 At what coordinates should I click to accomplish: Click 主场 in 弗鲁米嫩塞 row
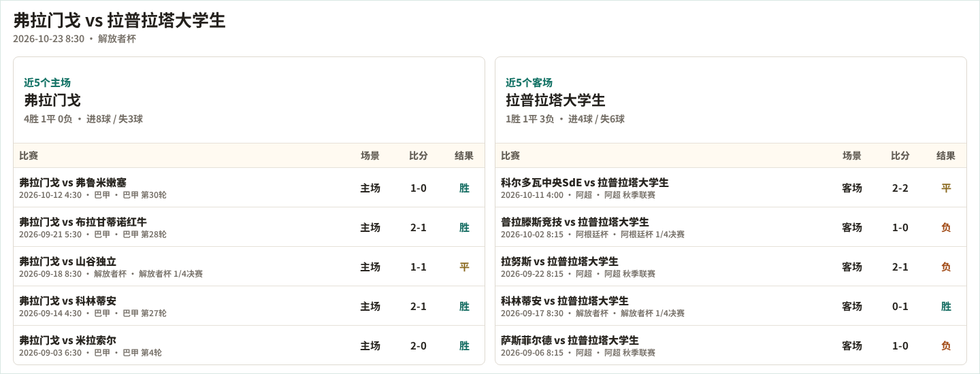tap(370, 188)
